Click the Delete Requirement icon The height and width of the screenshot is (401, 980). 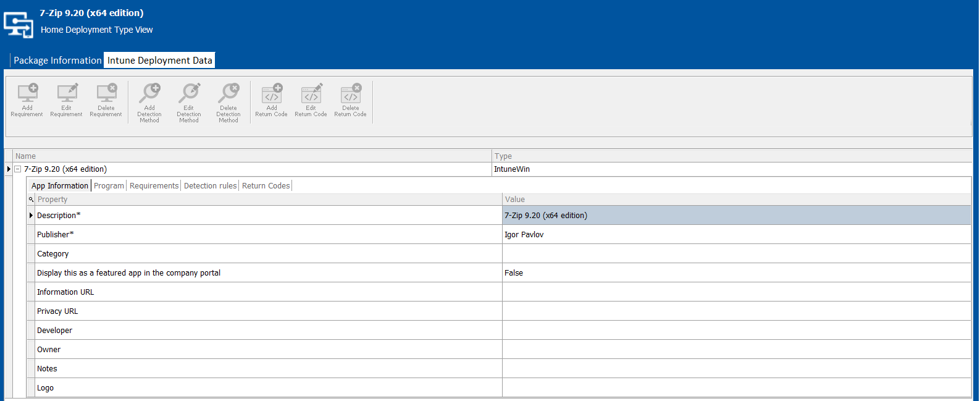click(x=106, y=94)
